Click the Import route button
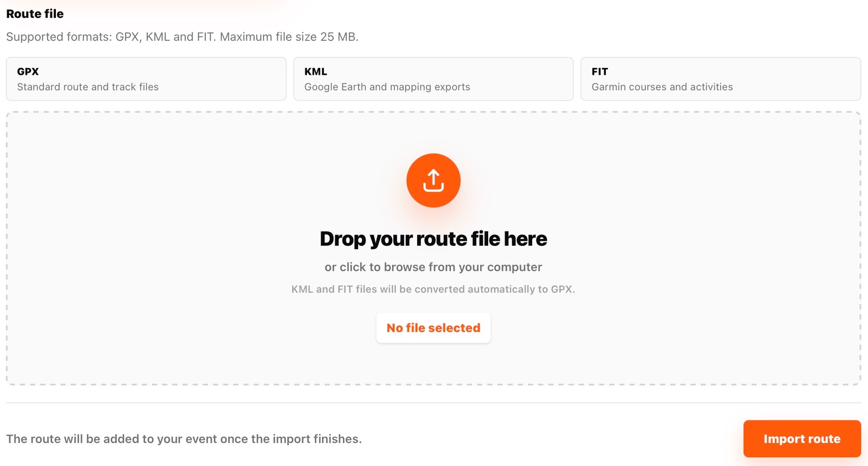Screen dimensions: 868x466 802,439
